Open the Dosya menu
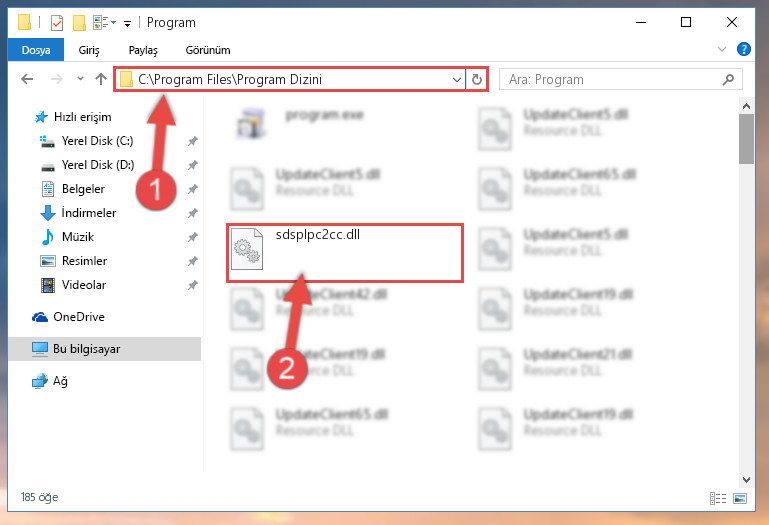The image size is (769, 525). 36,50
